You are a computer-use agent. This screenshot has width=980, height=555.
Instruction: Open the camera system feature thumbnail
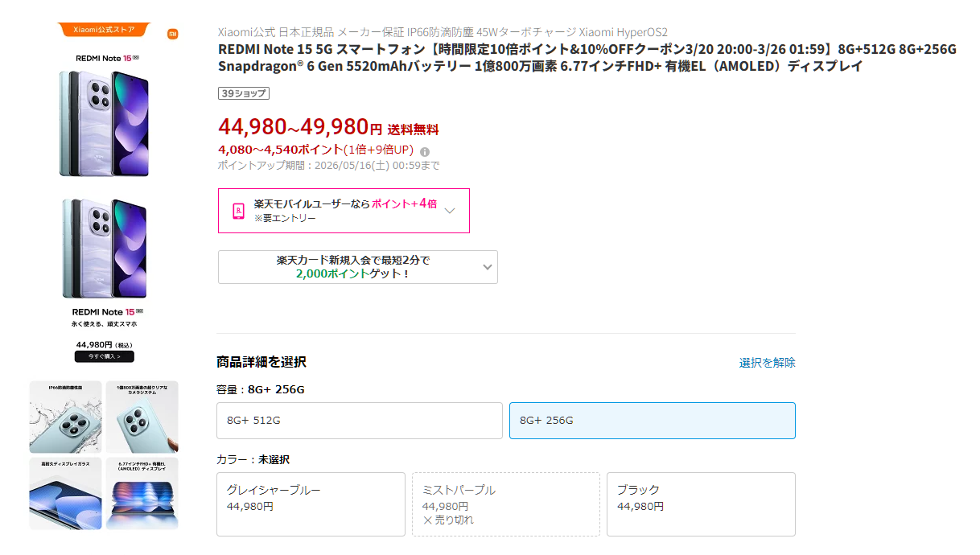point(142,417)
